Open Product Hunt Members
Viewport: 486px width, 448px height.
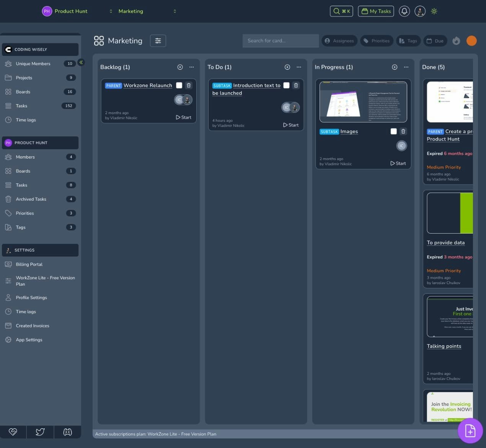coord(40,157)
